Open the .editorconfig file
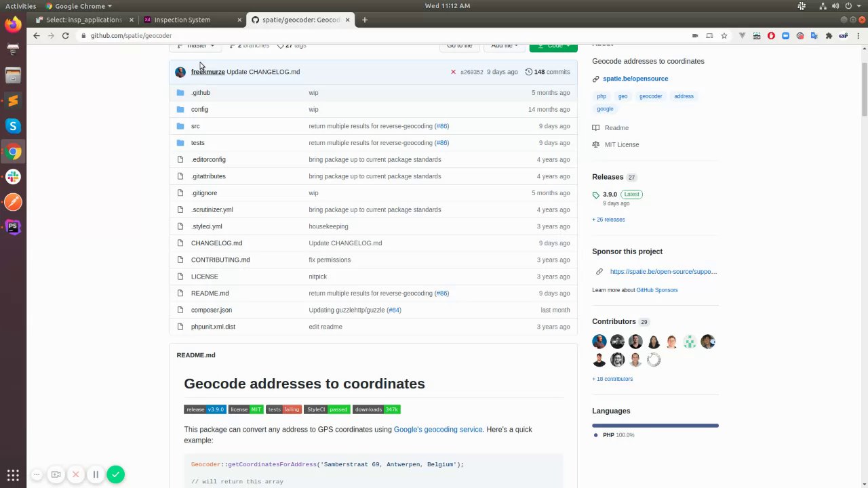868x488 pixels. [x=208, y=159]
